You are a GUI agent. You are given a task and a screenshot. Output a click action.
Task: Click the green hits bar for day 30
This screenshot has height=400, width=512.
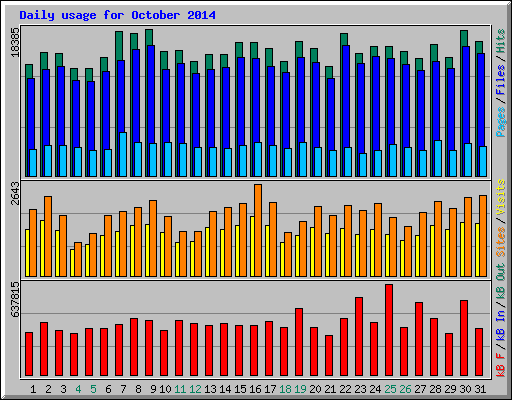tap(464, 38)
